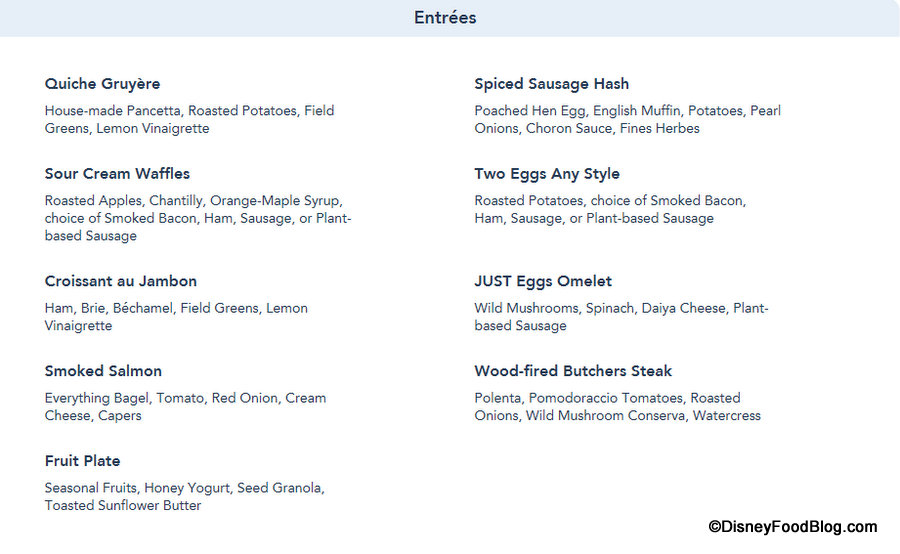Choose the Croissant au Jambon title
Screen dimensions: 900x554
(120, 281)
